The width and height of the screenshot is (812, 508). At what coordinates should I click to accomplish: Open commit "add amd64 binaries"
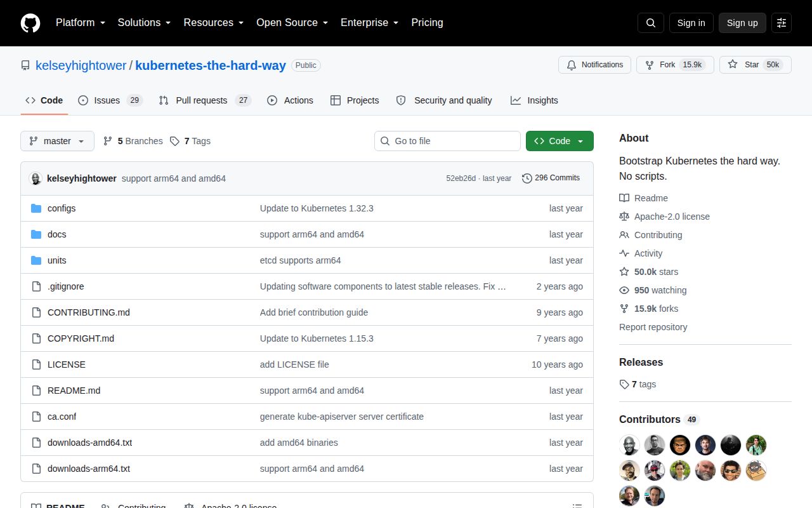299,443
